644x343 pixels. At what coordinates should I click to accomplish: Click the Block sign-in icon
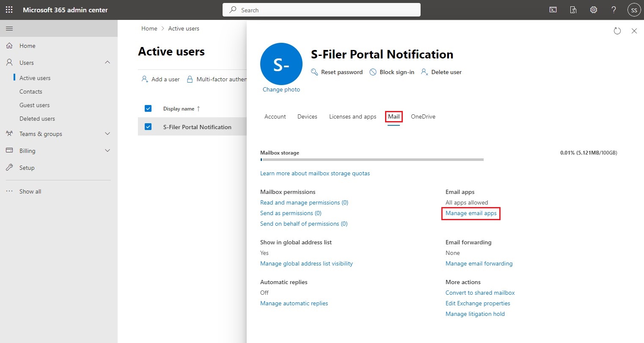pyautogui.click(x=373, y=72)
